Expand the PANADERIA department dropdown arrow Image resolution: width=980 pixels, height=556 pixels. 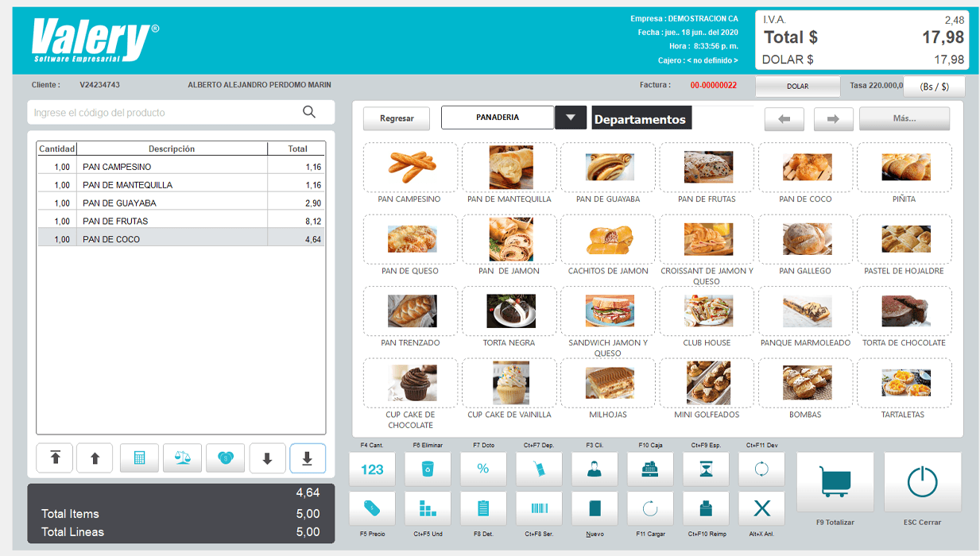570,118
